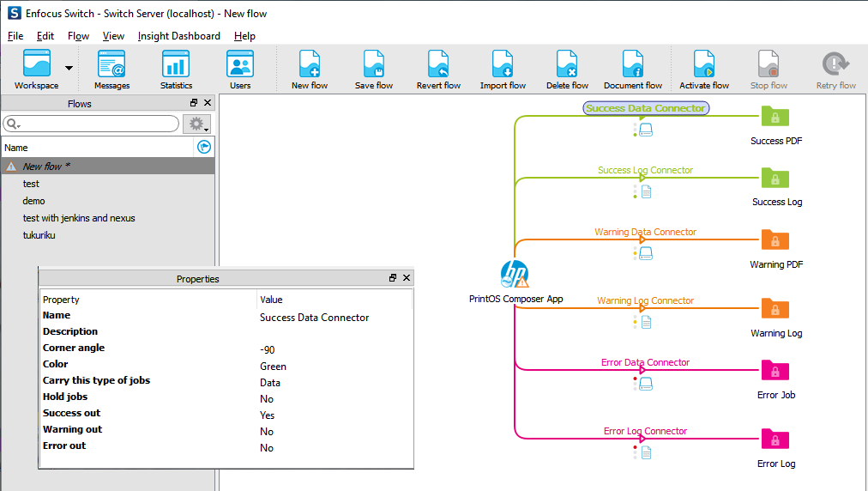Open the View menu
The width and height of the screenshot is (868, 491).
[113, 36]
